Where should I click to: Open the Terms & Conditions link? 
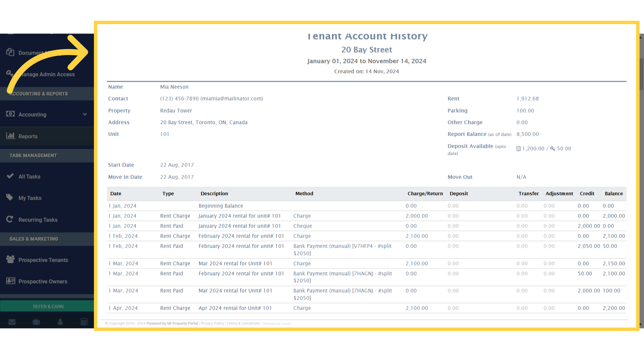point(243,323)
